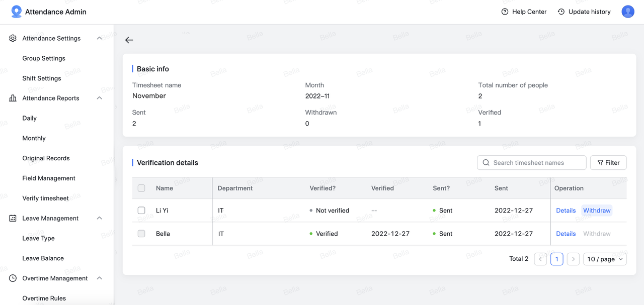
Task: Click the Search timesheet names field
Action: (533, 163)
